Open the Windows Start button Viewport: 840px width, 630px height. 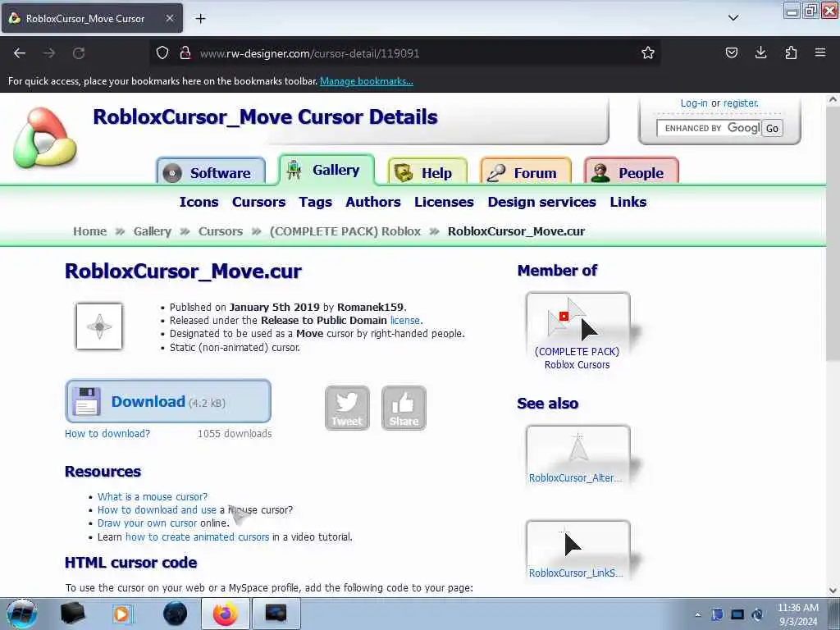click(21, 614)
